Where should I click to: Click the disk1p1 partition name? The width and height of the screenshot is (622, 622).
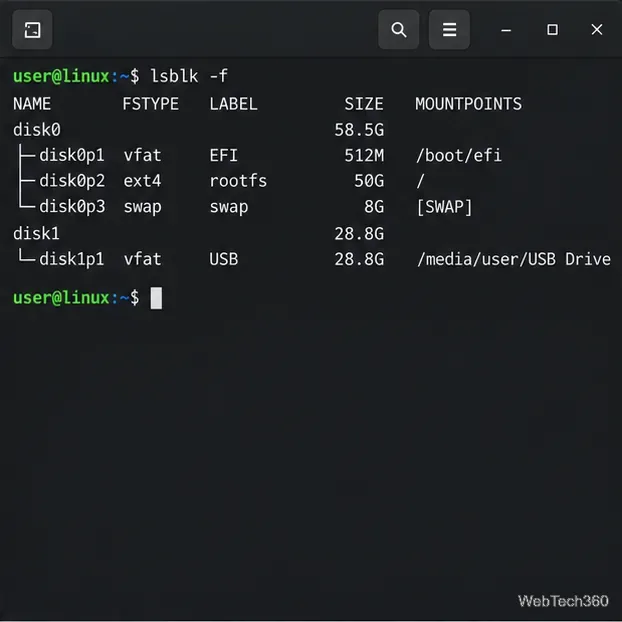tap(72, 259)
